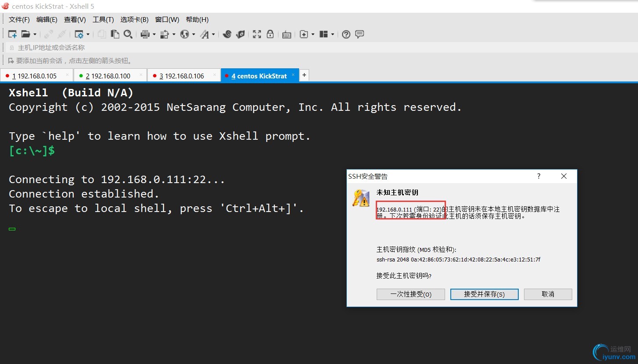Click the Find magnifier icon
The width and height of the screenshot is (638, 364).
tap(128, 34)
